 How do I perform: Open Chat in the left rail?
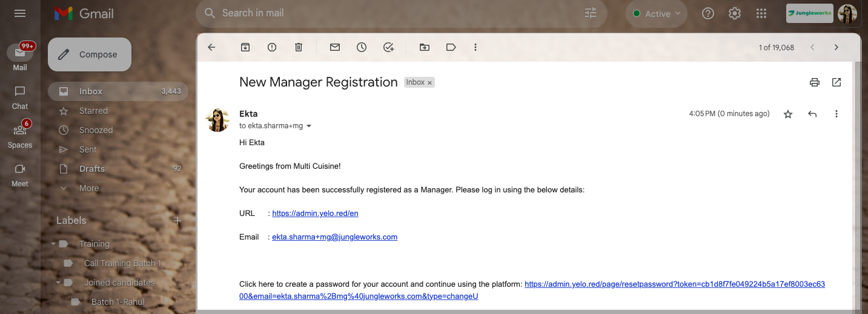tap(20, 97)
